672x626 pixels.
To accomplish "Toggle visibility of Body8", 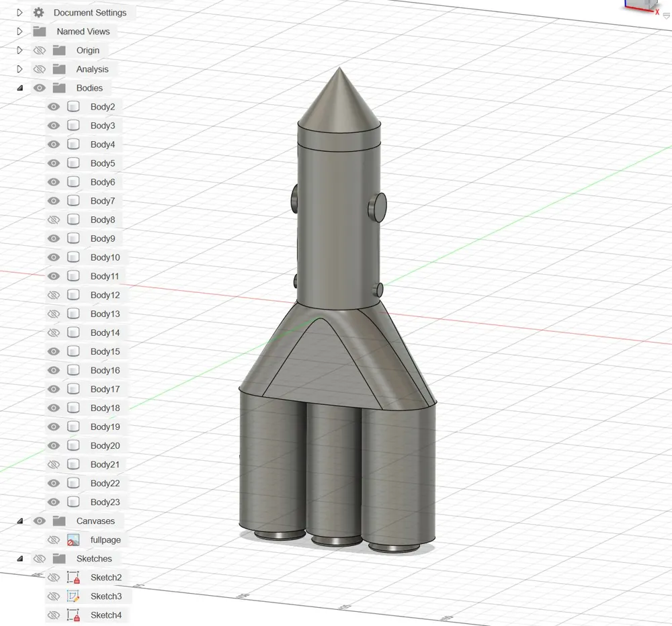I will (x=53, y=219).
